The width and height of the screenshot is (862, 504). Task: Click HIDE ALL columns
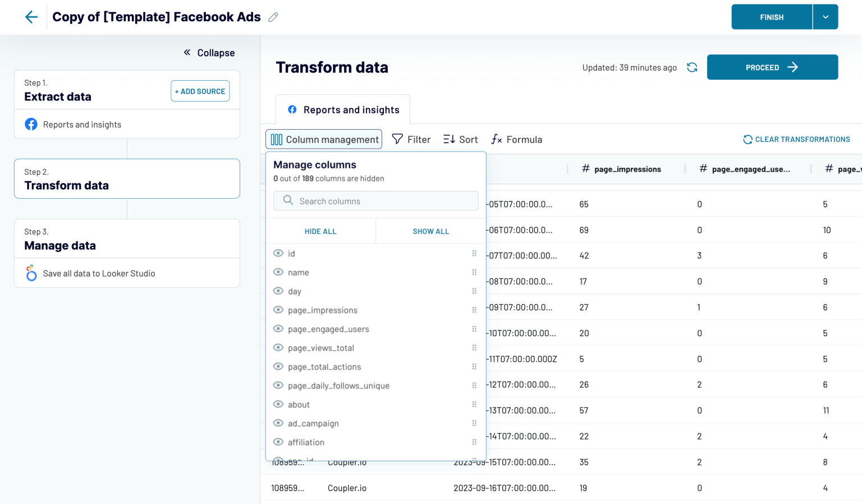pyautogui.click(x=320, y=231)
